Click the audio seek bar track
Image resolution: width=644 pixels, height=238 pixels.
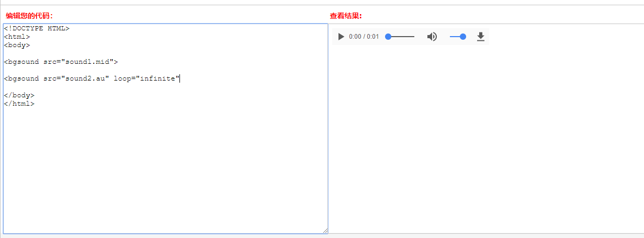coord(404,37)
